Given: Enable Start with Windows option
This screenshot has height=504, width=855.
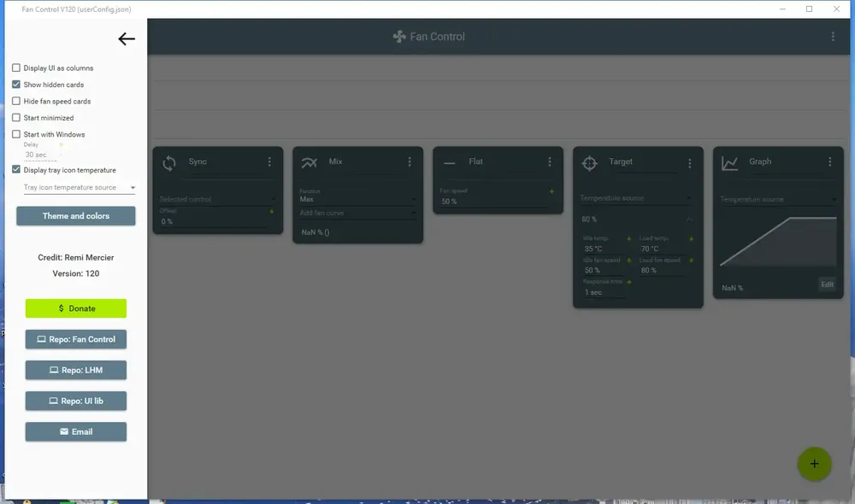Looking at the screenshot, I should tap(16, 134).
